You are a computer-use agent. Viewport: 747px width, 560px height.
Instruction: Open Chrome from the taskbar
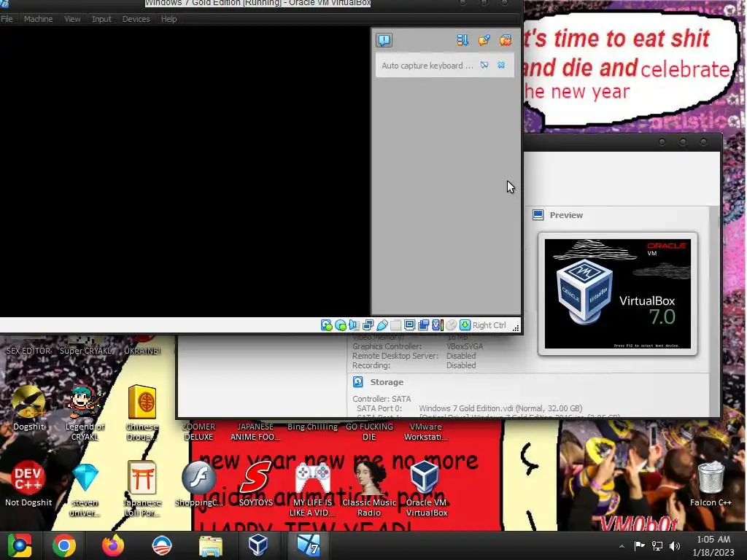(64, 545)
